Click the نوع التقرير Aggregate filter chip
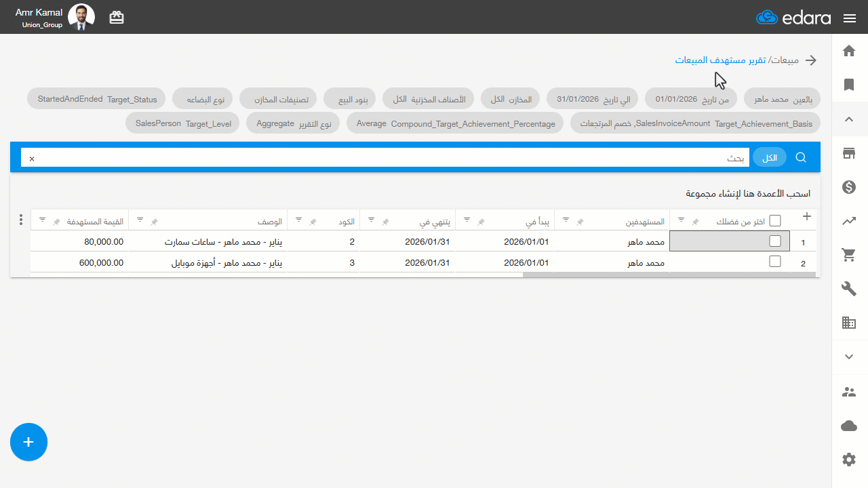 (294, 124)
